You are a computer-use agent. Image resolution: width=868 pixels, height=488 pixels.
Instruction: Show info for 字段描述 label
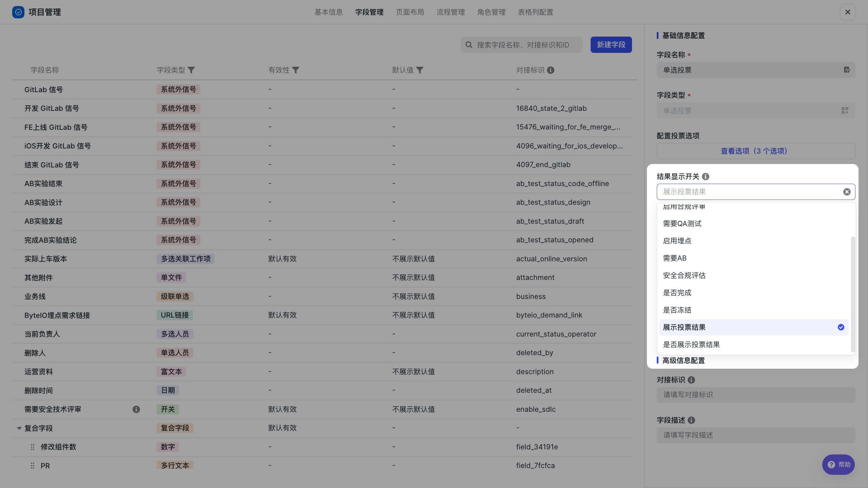691,420
